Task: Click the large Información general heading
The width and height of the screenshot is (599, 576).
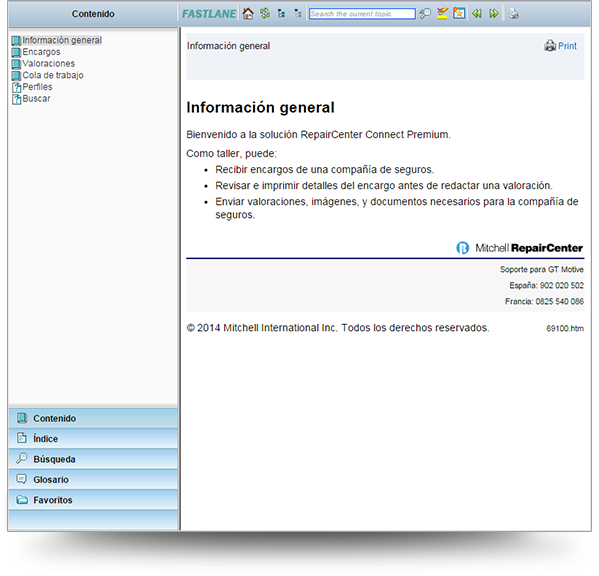Action: tap(260, 107)
